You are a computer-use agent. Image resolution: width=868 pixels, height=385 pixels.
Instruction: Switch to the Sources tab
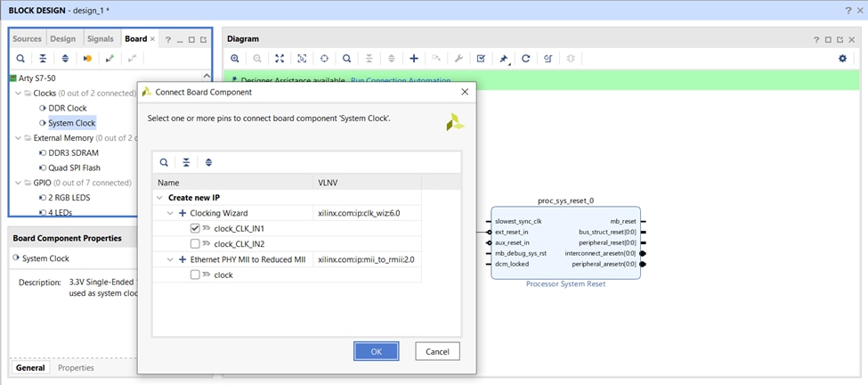click(x=27, y=39)
